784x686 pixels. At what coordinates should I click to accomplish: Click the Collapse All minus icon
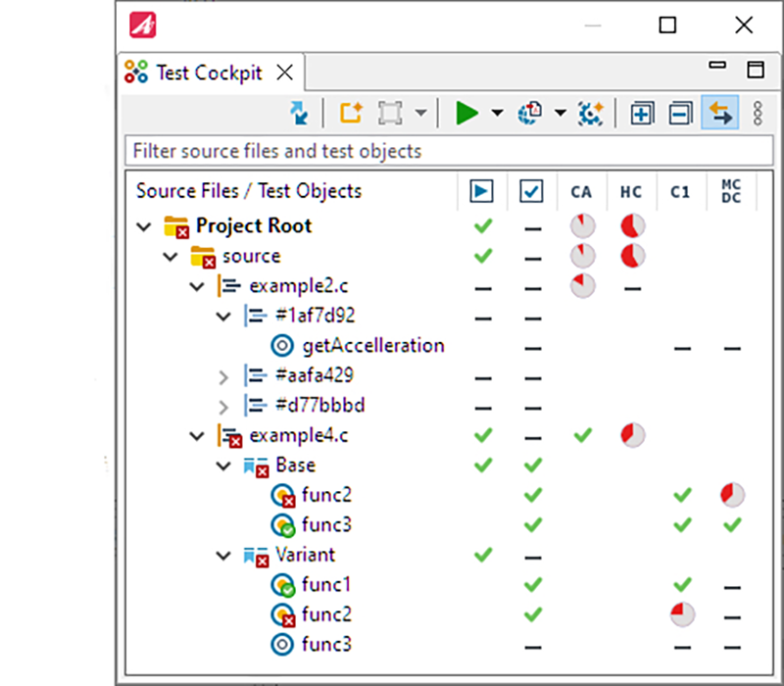coord(680,114)
